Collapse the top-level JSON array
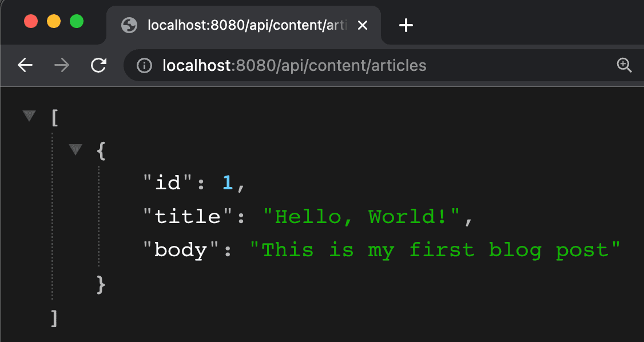Screen dimensions: 644x342 (29, 116)
